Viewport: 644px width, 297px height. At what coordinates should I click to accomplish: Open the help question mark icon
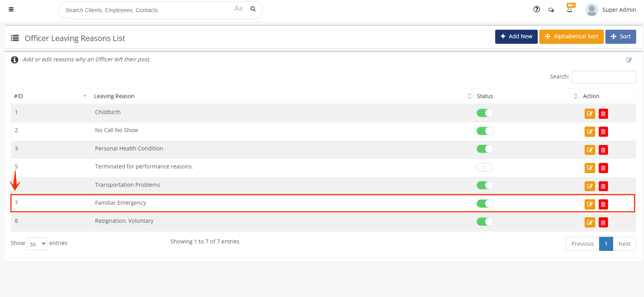pyautogui.click(x=537, y=9)
